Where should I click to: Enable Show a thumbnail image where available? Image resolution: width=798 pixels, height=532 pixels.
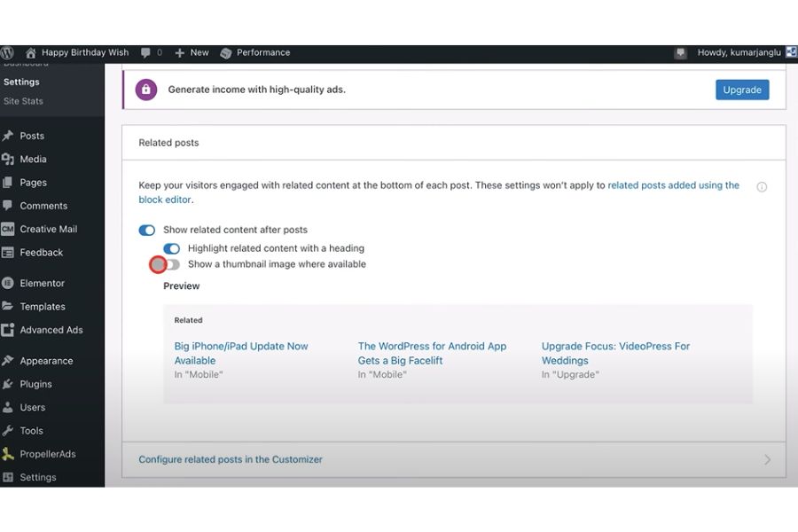click(x=168, y=264)
